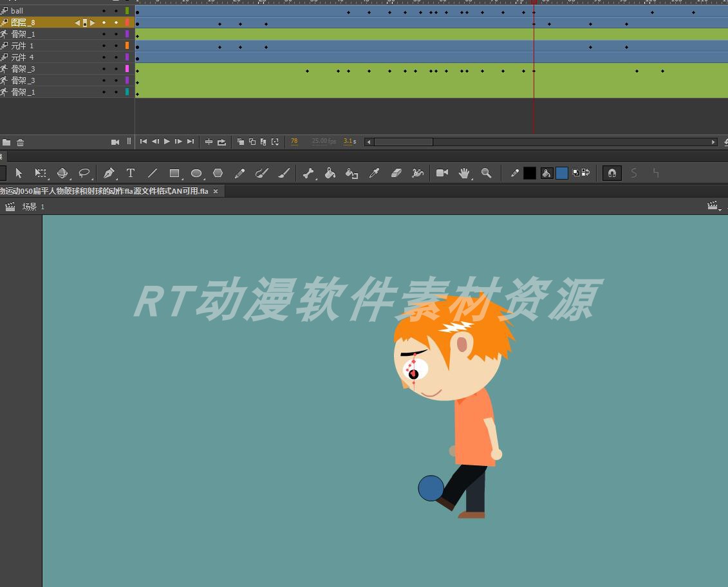Select the Line tool

[x=153, y=173]
